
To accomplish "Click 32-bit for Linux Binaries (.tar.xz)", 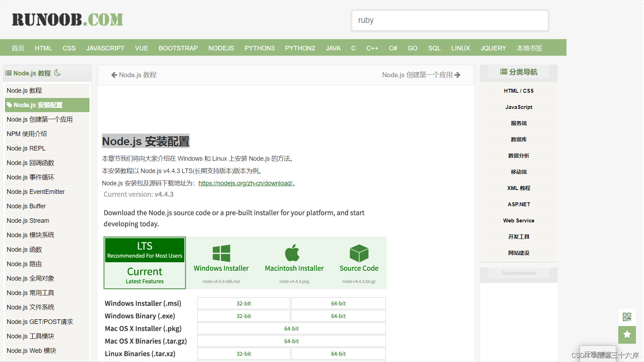I will [x=244, y=354].
